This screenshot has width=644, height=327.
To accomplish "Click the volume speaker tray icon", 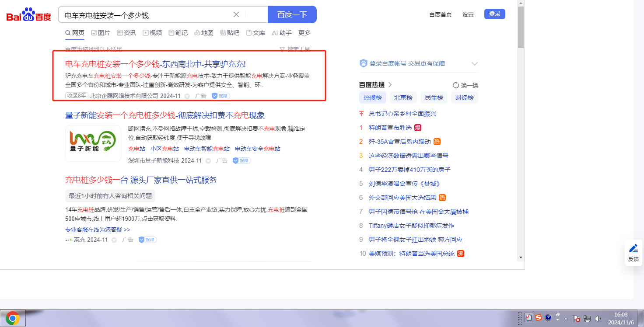I will [x=598, y=319].
